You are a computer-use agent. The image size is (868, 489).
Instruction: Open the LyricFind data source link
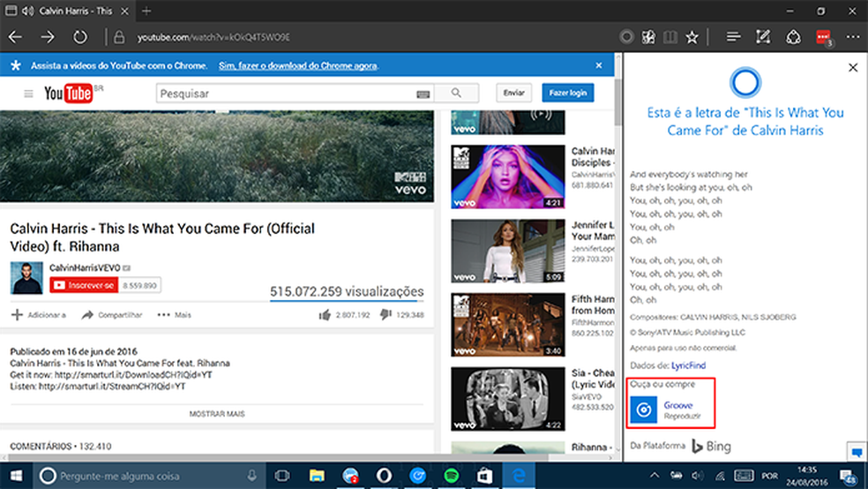tap(688, 365)
